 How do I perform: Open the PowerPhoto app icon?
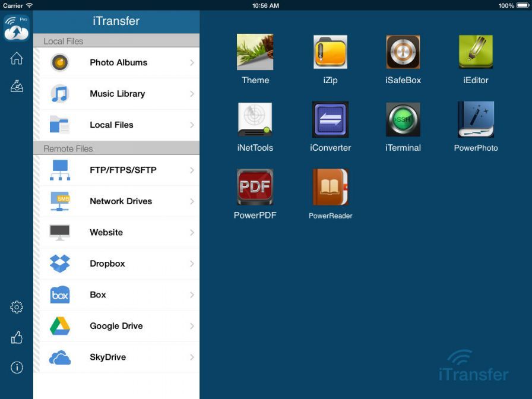tap(476, 119)
